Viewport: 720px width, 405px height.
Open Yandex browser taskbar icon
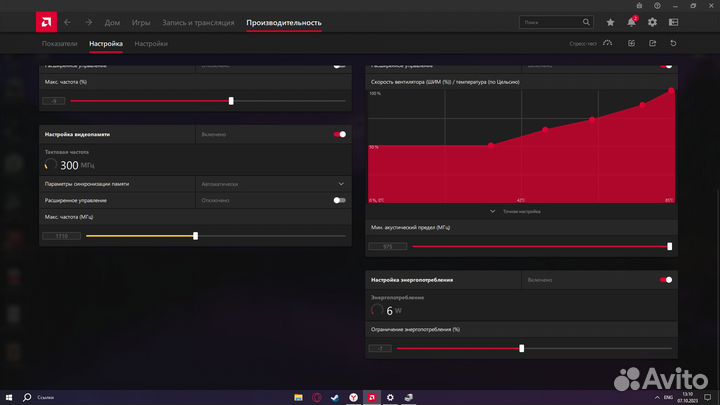pyautogui.click(x=353, y=397)
